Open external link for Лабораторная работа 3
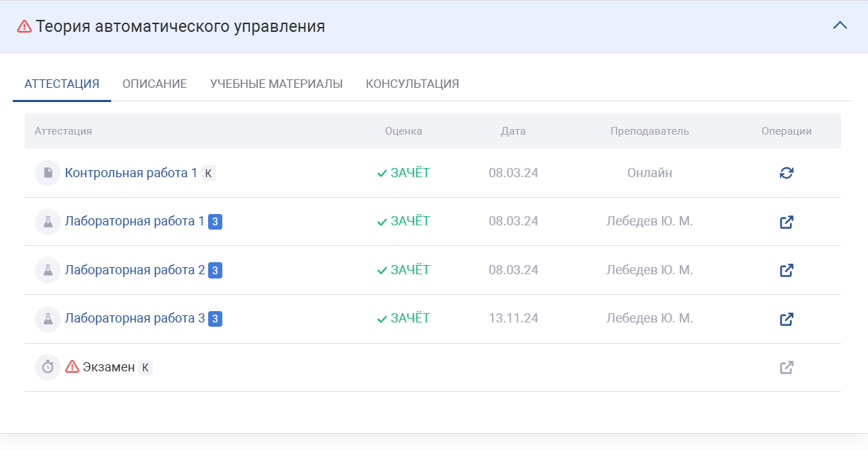This screenshot has height=450, width=868. coord(786,319)
